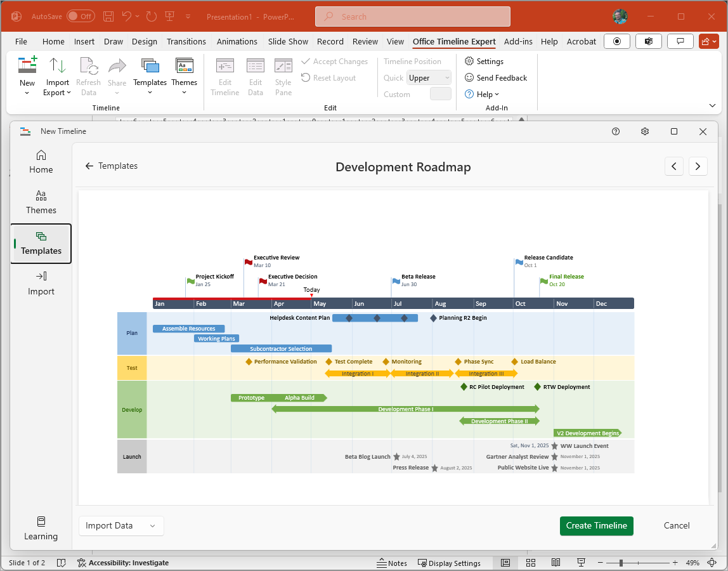Open the Import section in the sidebar
The width and height of the screenshot is (728, 571).
41,284
